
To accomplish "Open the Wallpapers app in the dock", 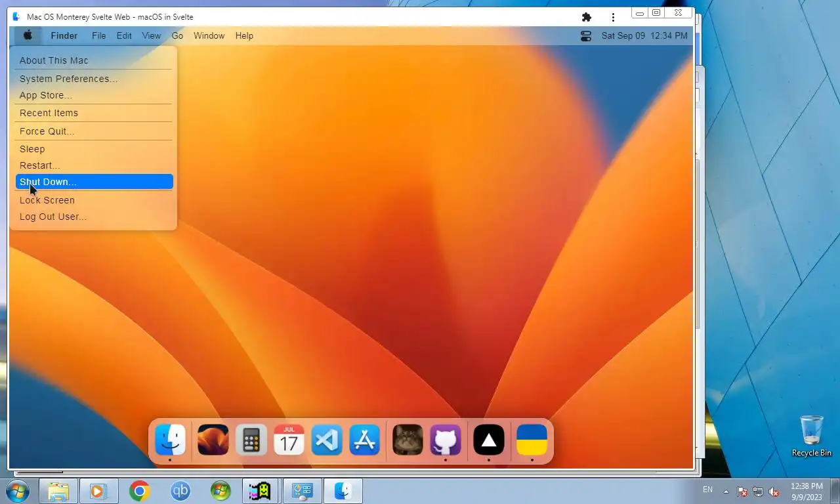I will [213, 440].
